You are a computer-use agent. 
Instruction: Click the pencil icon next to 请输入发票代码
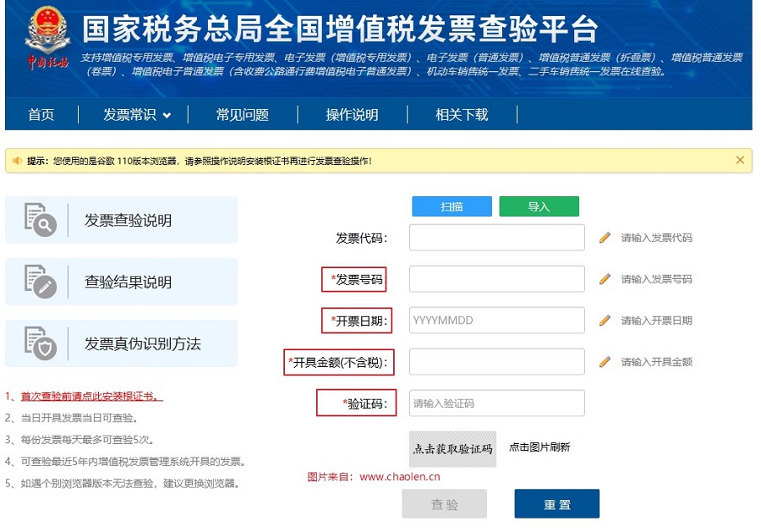click(x=605, y=238)
